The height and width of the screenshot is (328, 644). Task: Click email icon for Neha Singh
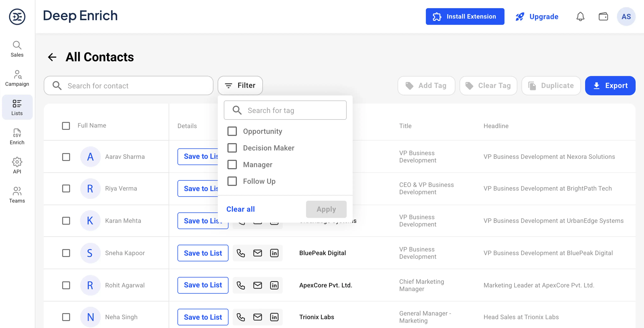click(258, 317)
